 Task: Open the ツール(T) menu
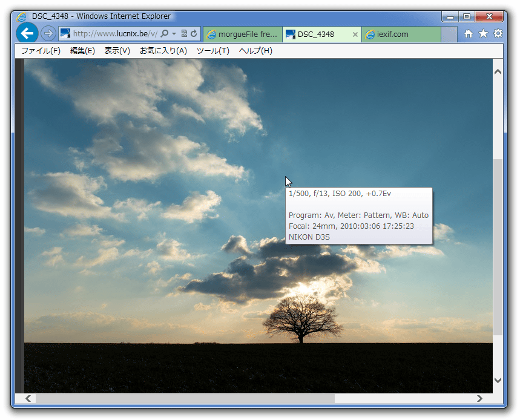click(213, 51)
